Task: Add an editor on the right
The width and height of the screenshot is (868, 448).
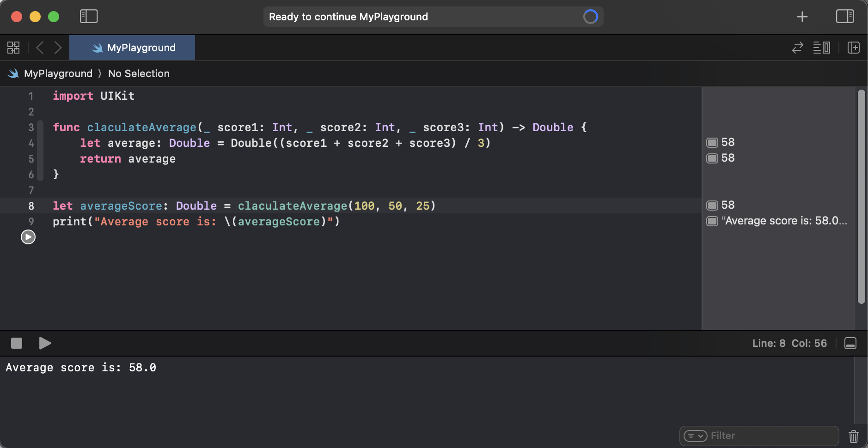Action: [x=854, y=48]
